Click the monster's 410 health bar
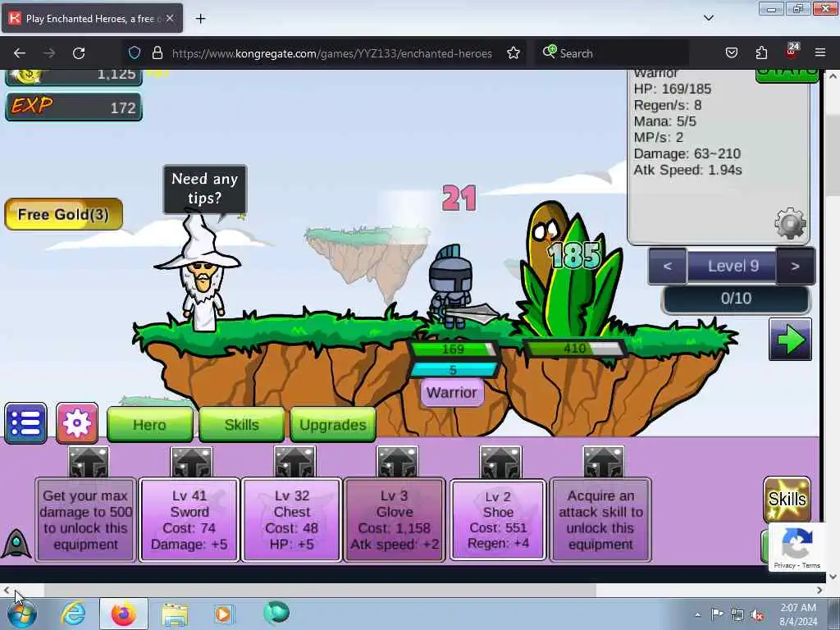Viewport: 840px width, 630px height. tap(575, 349)
